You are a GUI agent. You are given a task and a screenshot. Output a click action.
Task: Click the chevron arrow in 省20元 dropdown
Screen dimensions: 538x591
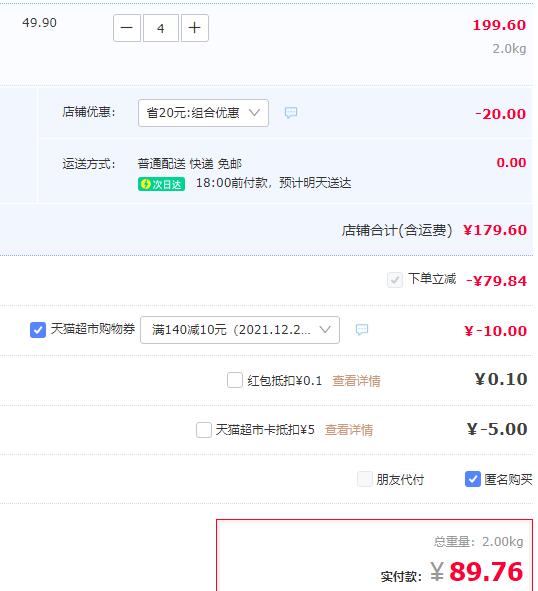[254, 112]
